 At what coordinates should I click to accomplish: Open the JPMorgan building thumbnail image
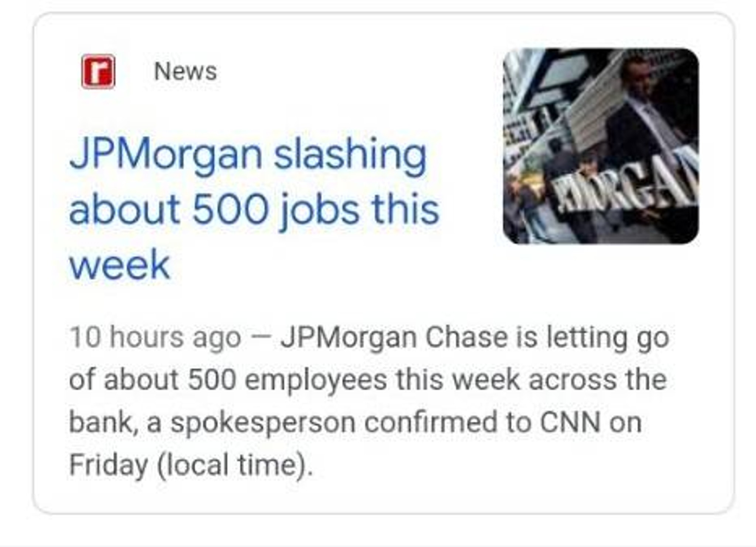coord(601,146)
